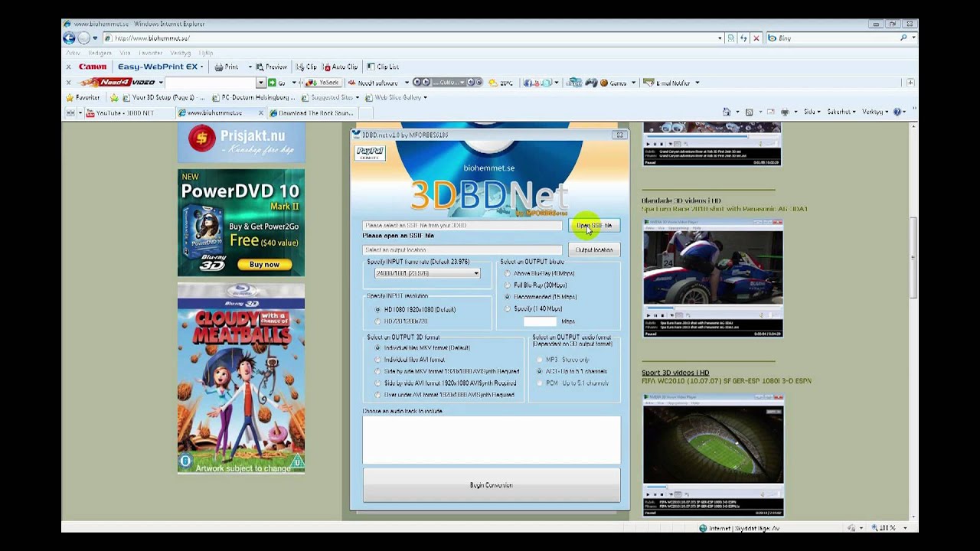Open the Arkiv menu
The height and width of the screenshot is (551, 980).
73,53
